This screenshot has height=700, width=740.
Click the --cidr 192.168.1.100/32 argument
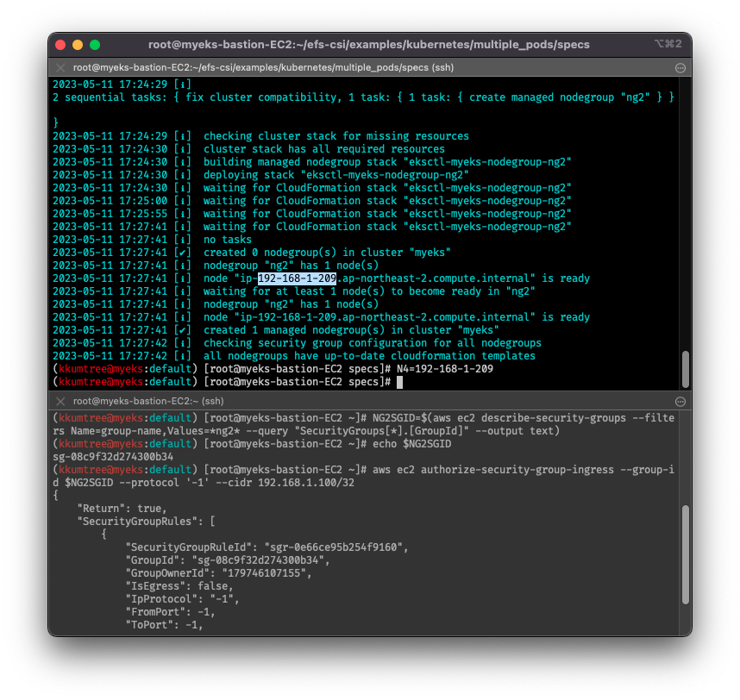point(285,483)
